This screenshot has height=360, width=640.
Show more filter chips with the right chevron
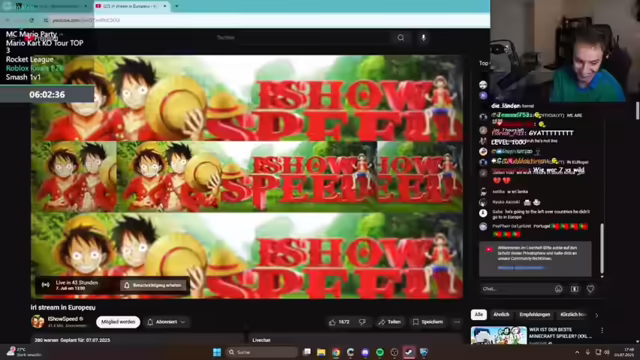coord(597,315)
